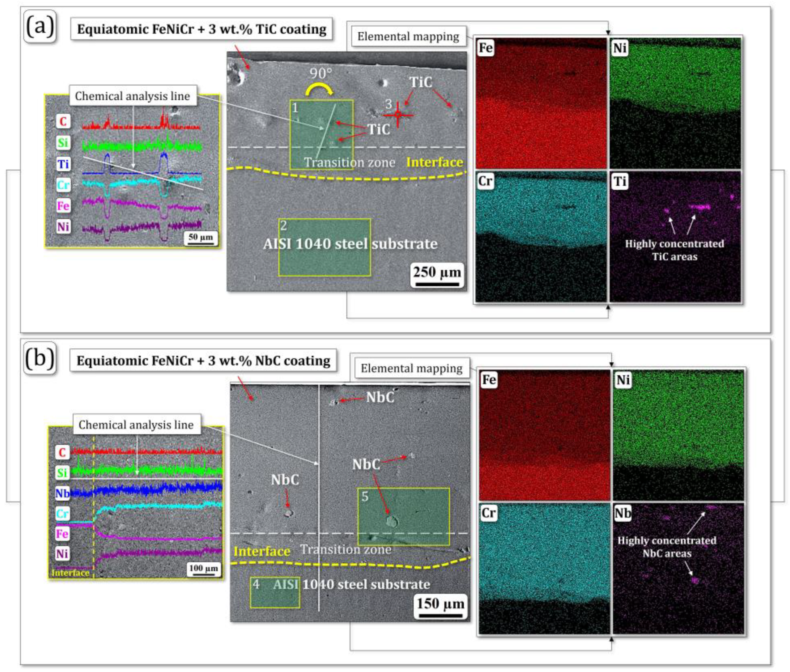
Task: Click the TiC coating title box
Action: pyautogui.click(x=202, y=29)
